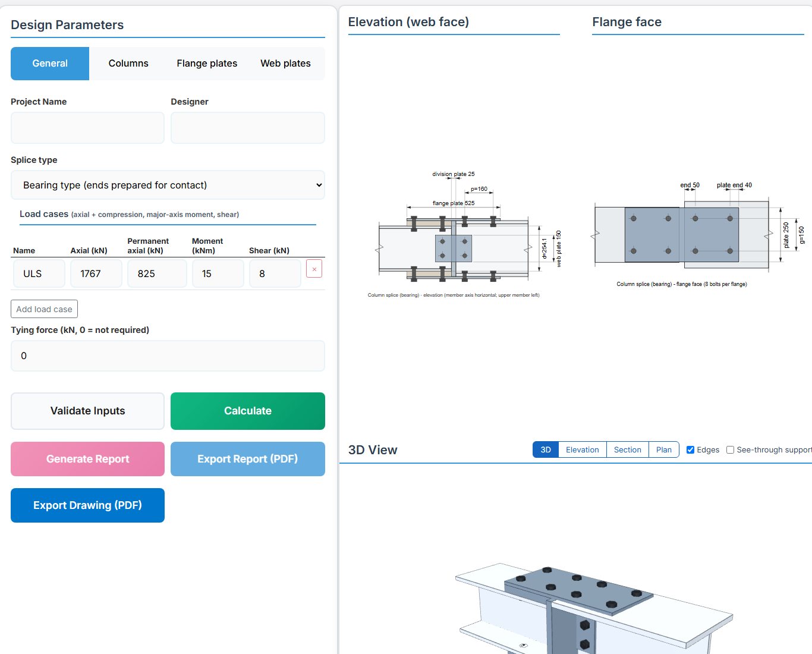Enable the Edges checkbox
This screenshot has width=812, height=654.
(x=690, y=450)
